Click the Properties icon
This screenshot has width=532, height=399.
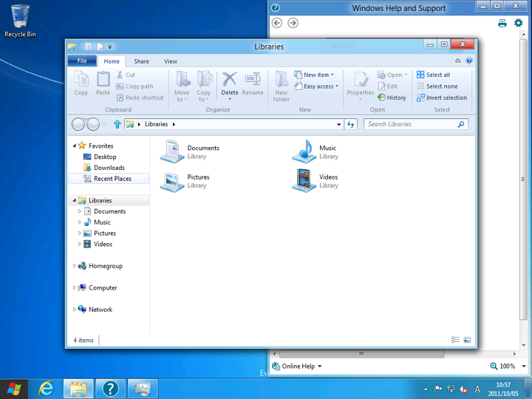pyautogui.click(x=361, y=79)
